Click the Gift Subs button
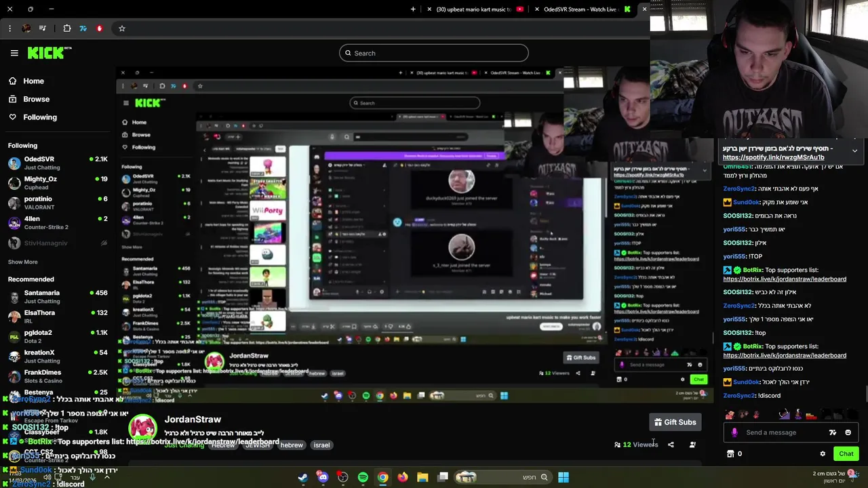 click(x=675, y=422)
